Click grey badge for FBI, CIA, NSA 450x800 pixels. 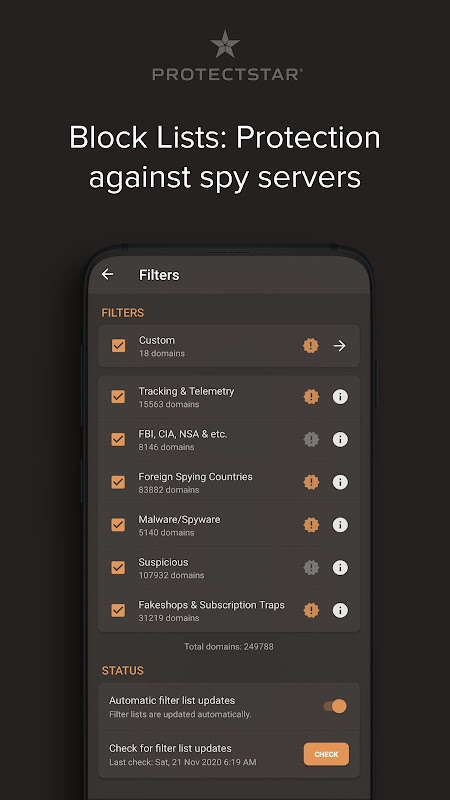tap(311, 439)
